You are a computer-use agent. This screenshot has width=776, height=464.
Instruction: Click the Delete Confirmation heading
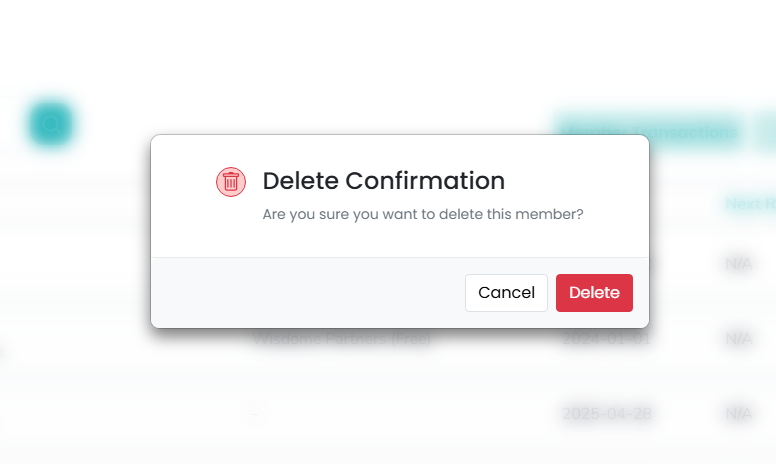tap(383, 181)
